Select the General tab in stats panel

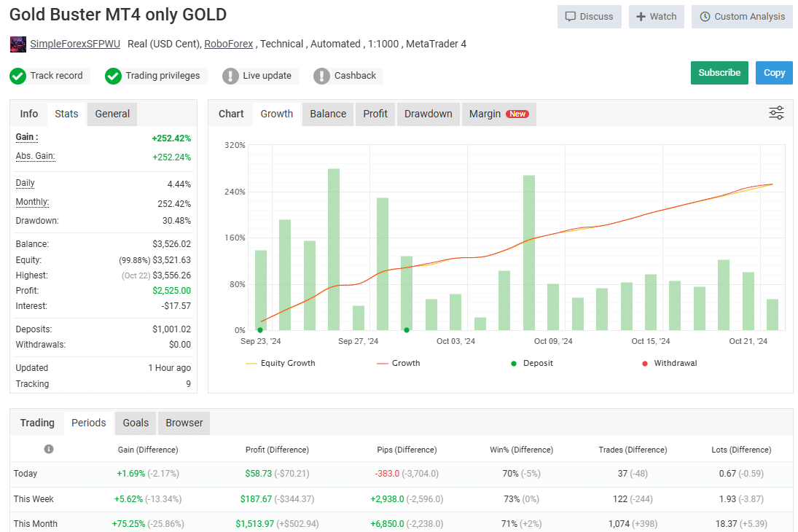coord(112,114)
